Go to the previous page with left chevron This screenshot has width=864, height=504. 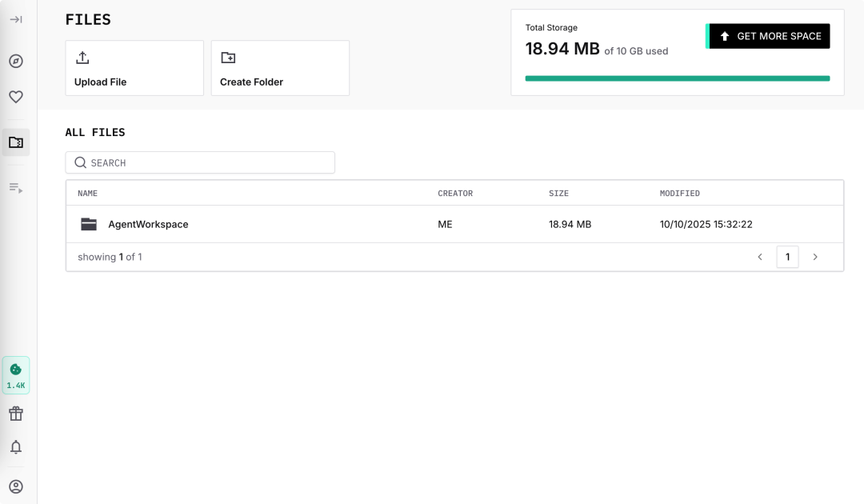coord(760,257)
